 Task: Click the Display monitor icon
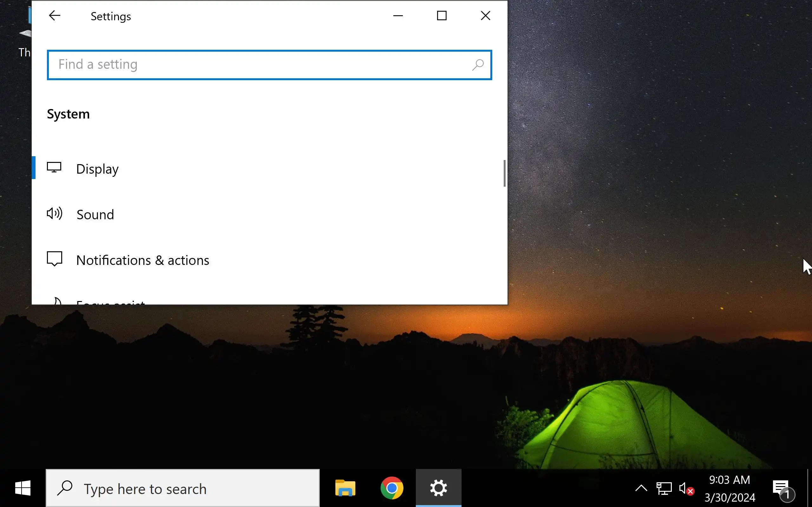(x=54, y=168)
